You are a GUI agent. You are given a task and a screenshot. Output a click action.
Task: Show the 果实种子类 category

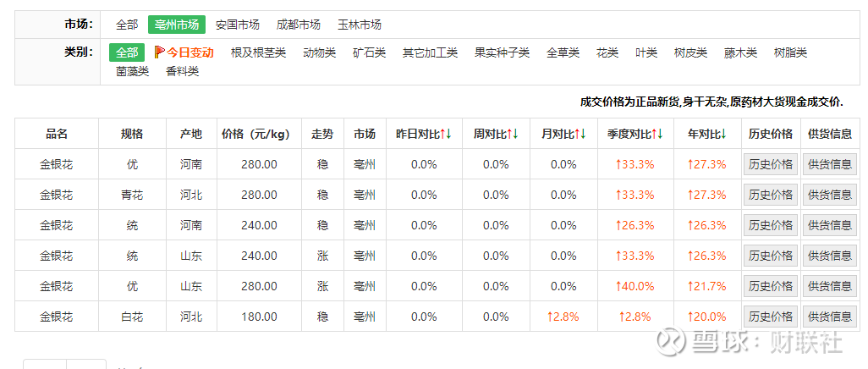[502, 52]
